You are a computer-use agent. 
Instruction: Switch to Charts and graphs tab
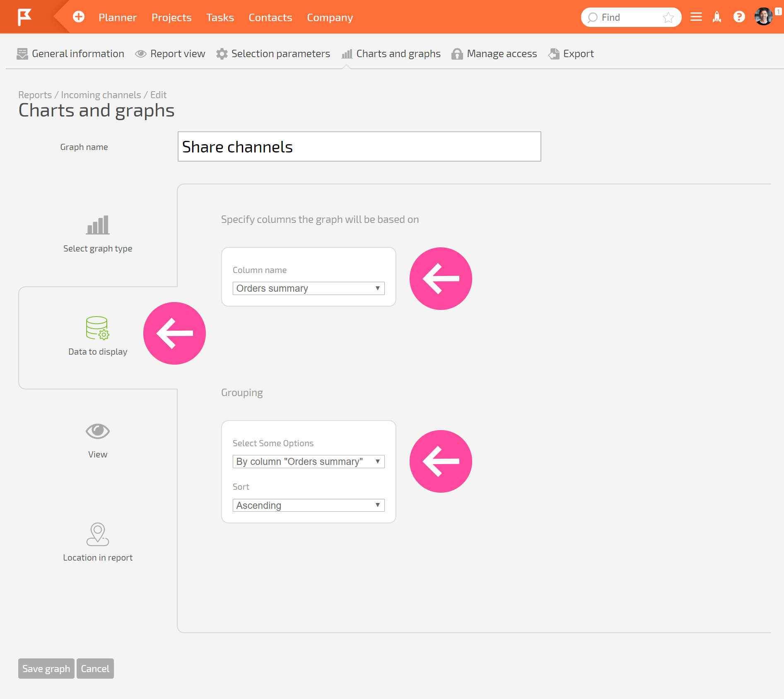click(x=391, y=54)
